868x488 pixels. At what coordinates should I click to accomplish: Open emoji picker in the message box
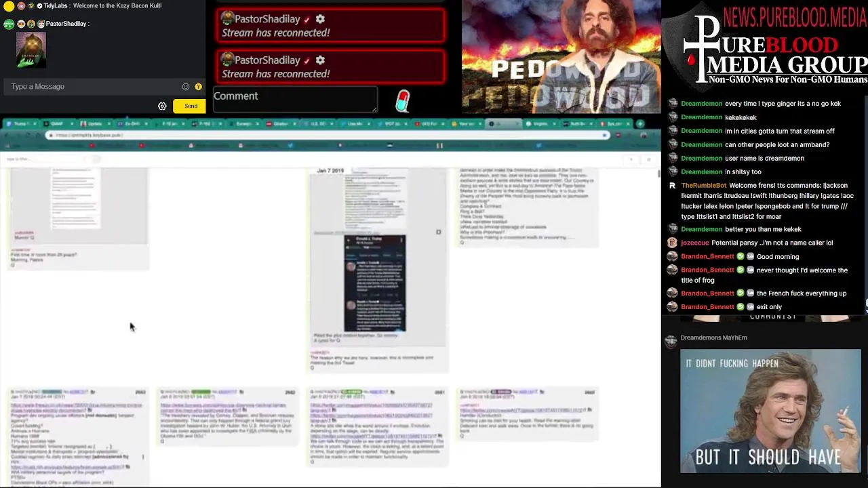186,87
